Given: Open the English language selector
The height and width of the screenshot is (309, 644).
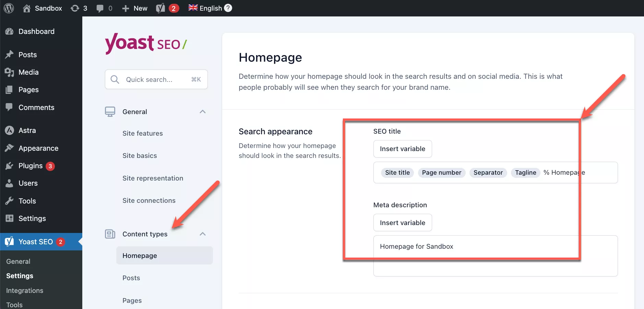Looking at the screenshot, I should click(210, 8).
